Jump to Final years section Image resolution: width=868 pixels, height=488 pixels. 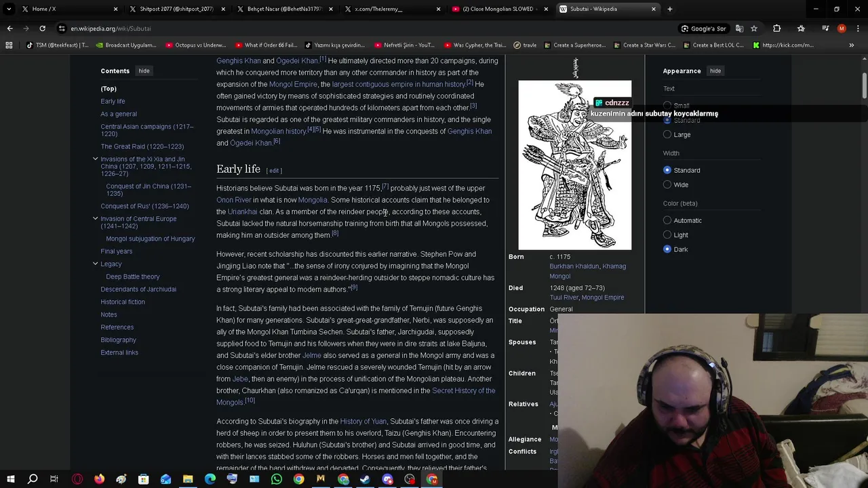(x=117, y=251)
